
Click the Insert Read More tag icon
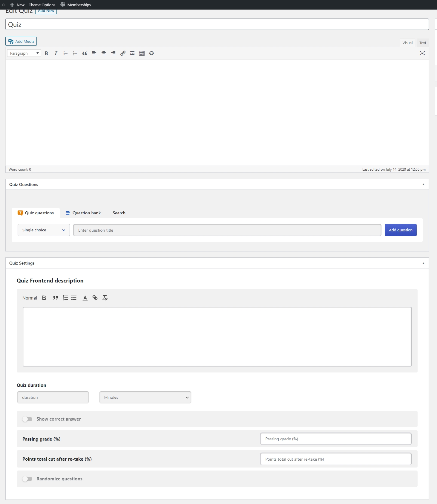(x=132, y=53)
